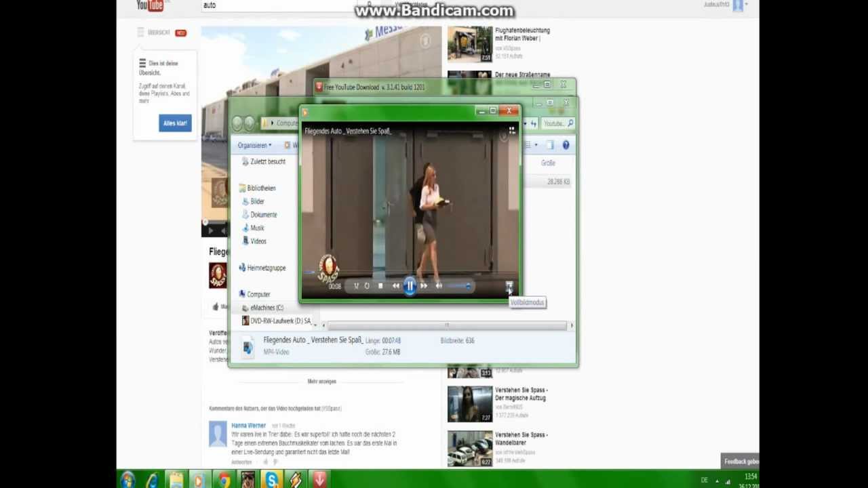
Task: Stop playback in Media Player
Action: pyautogui.click(x=380, y=286)
